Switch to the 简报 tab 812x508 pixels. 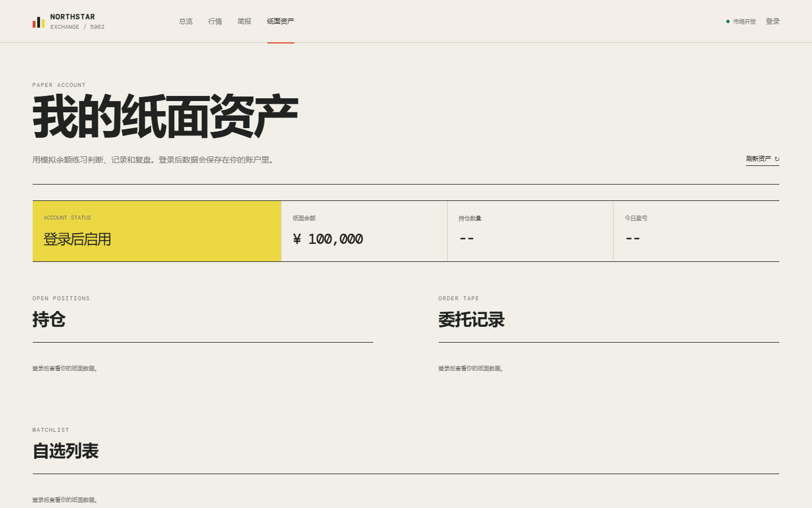[x=244, y=21]
